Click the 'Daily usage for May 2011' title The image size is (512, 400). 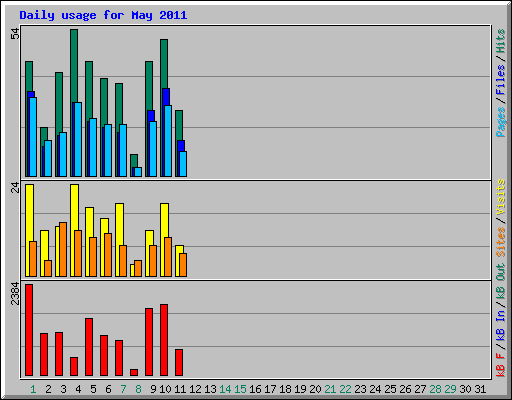point(103,15)
